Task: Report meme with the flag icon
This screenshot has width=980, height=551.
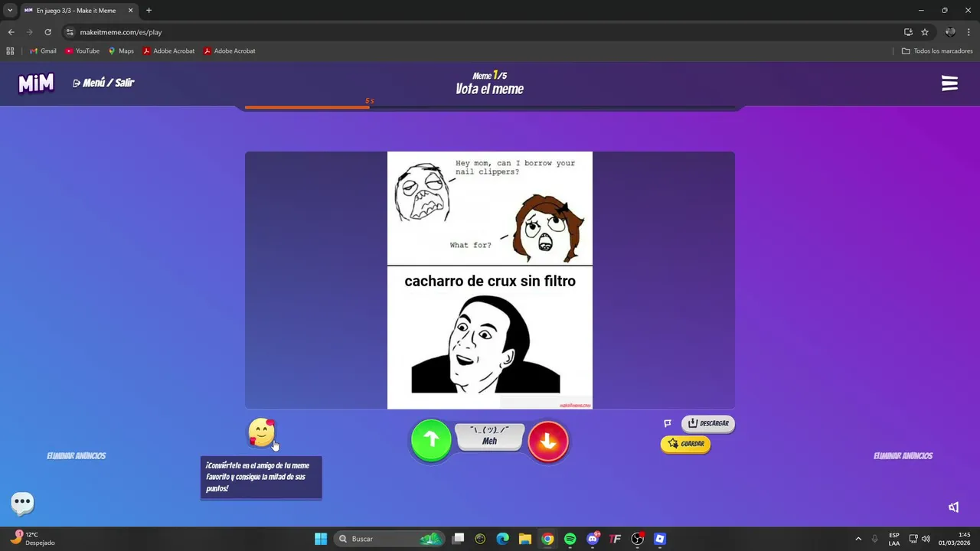Action: pyautogui.click(x=668, y=423)
